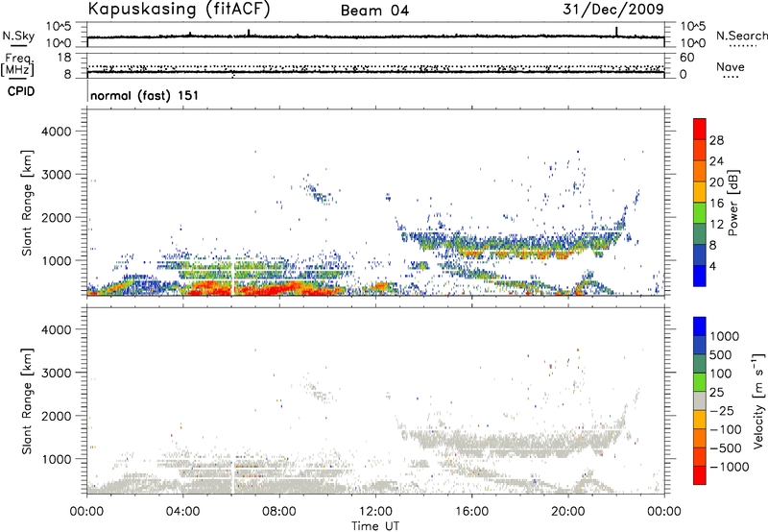Viewport: 768px width, 532px height.
Task: Pick the bright blue bottom segment of Power colorbar
Action: 700,276
